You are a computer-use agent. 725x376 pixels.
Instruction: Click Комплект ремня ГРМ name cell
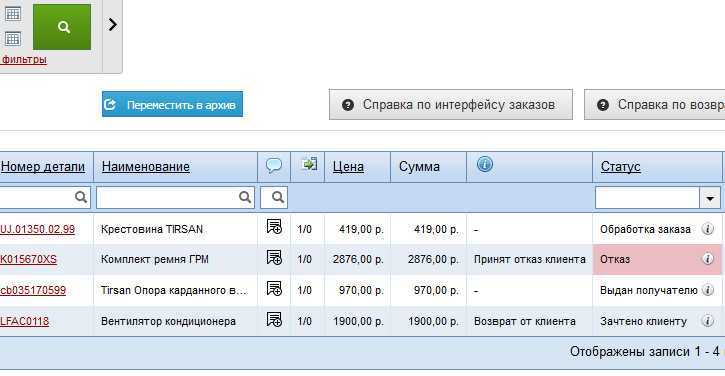coord(176,259)
